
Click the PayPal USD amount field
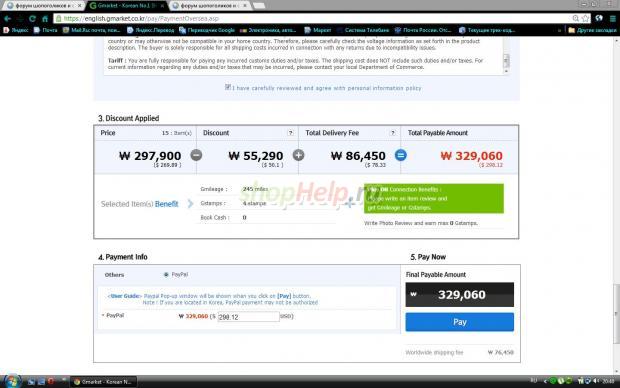coord(248,317)
